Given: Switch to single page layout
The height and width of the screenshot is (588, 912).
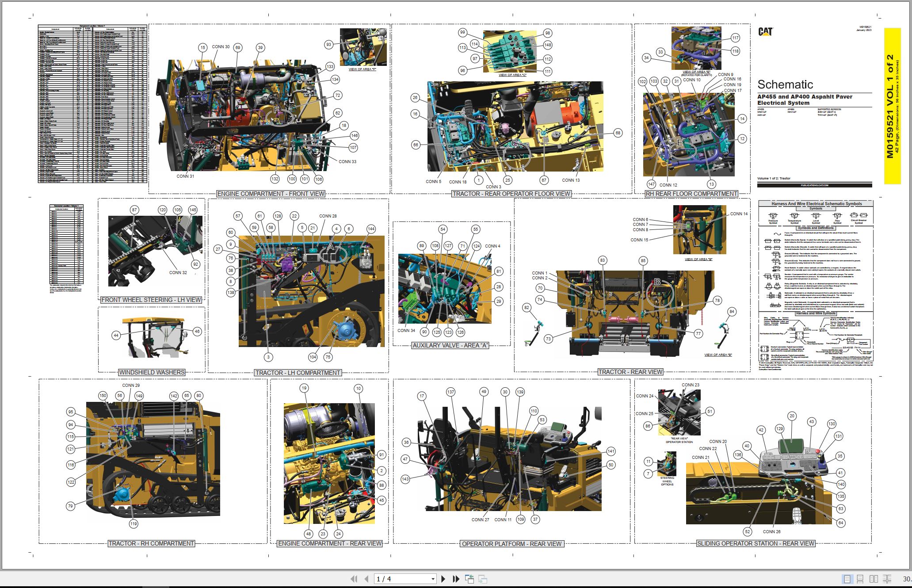Looking at the screenshot, I should click(847, 579).
